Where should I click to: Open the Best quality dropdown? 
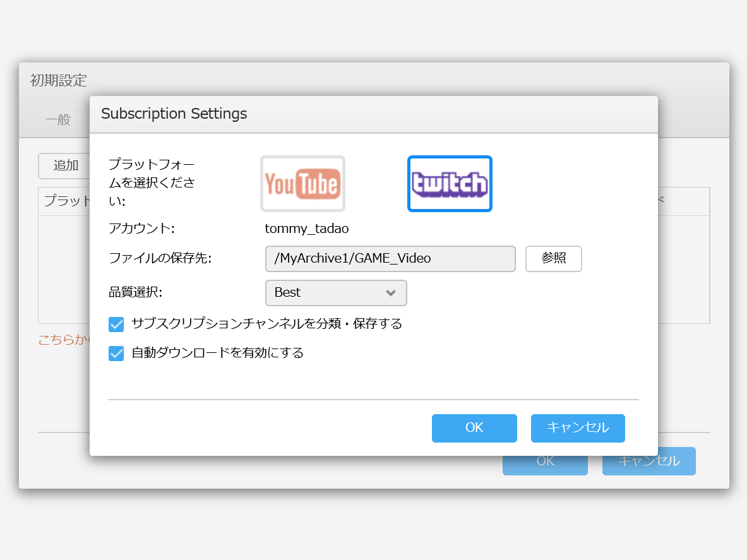pyautogui.click(x=336, y=293)
